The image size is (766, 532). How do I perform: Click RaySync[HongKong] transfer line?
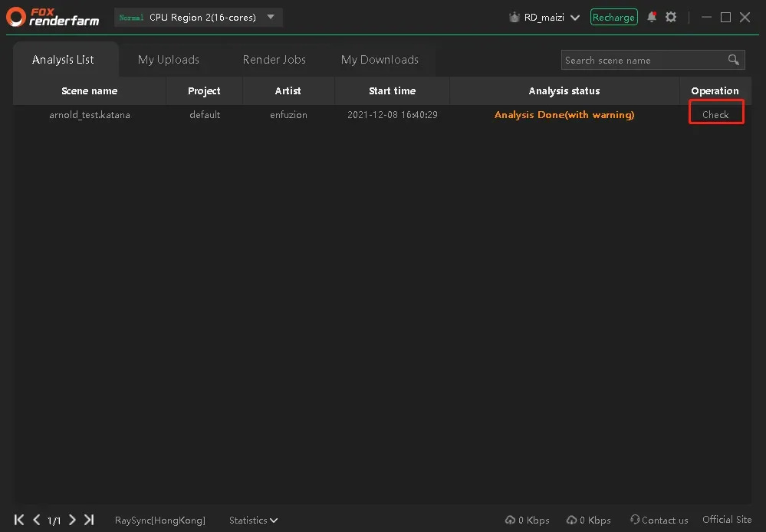tap(160, 521)
